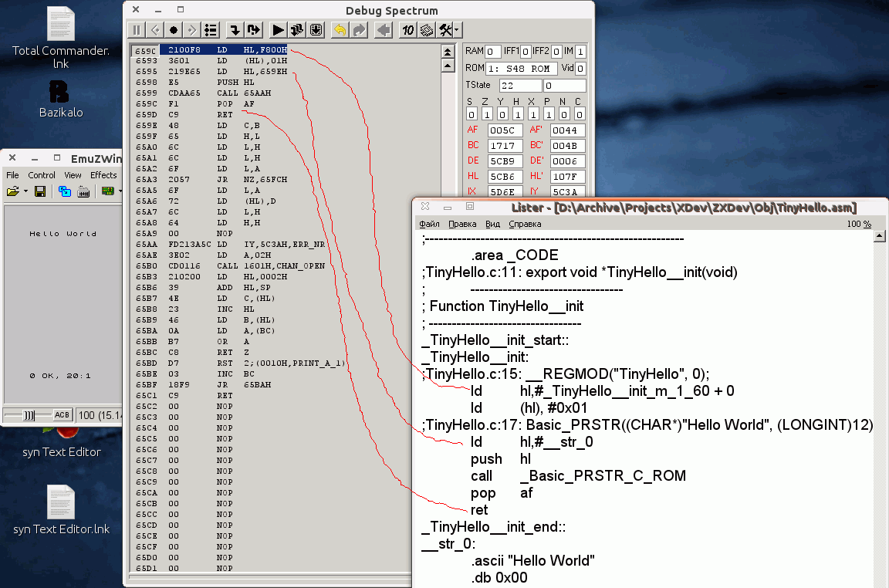Open the Правка menu in Lister
The width and height of the screenshot is (889, 588).
[462, 224]
